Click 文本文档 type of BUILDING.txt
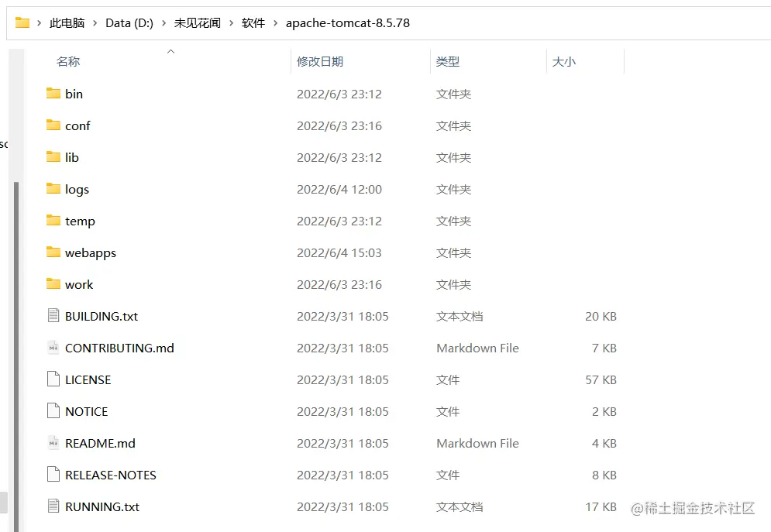 click(460, 316)
